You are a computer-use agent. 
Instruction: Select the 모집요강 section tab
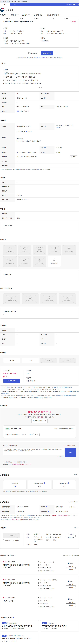tap(7, 19)
